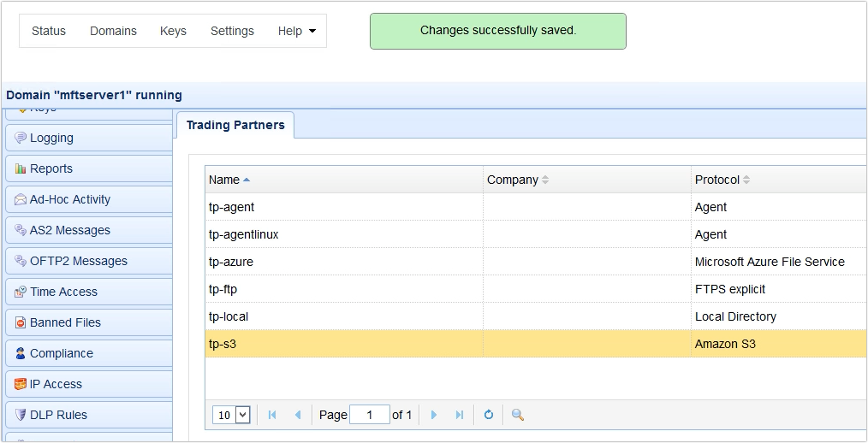This screenshot has width=868, height=443.
Task: Open DLP Rules module
Action: click(58, 415)
